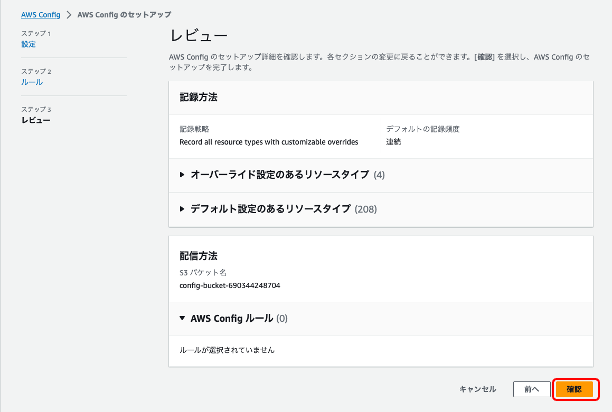Go to Step 1 設定 link
Viewport: 612px width, 412px height.
click(x=28, y=44)
